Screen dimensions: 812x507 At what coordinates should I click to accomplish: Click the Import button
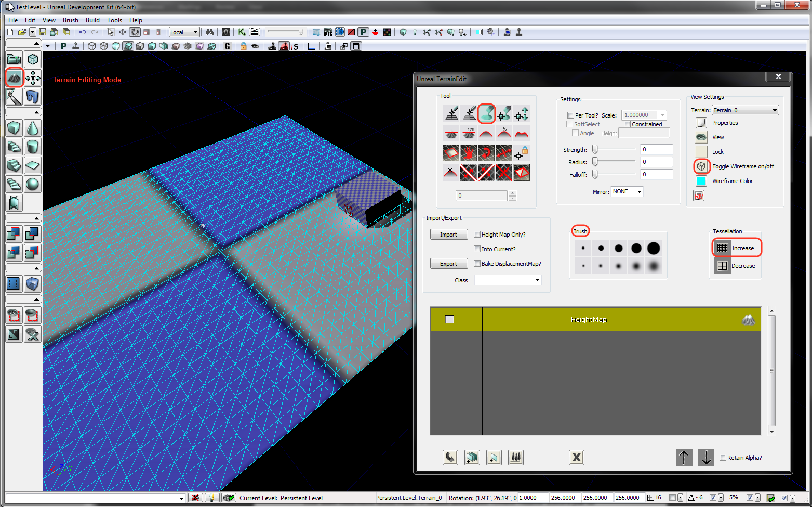click(449, 235)
